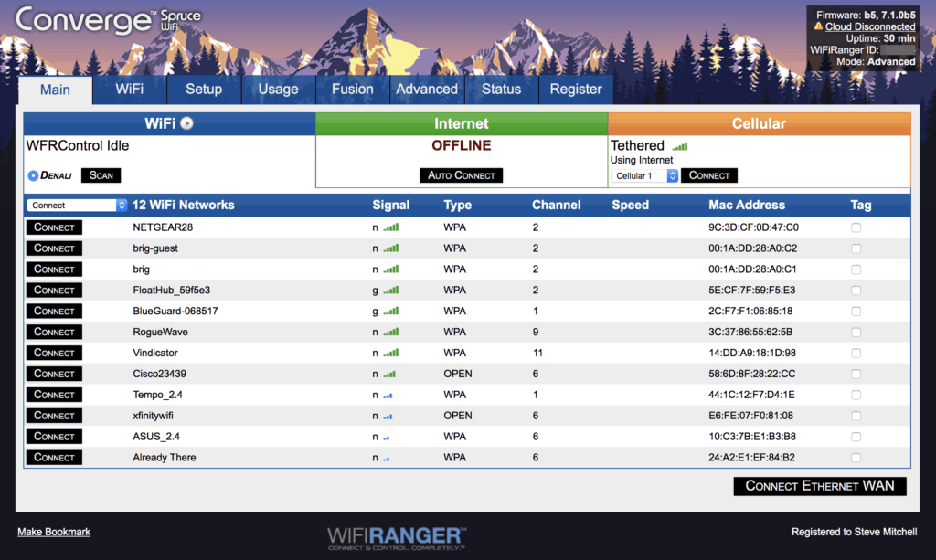Image resolution: width=936 pixels, height=560 pixels.
Task: Connect to the brig network
Action: pos(54,269)
